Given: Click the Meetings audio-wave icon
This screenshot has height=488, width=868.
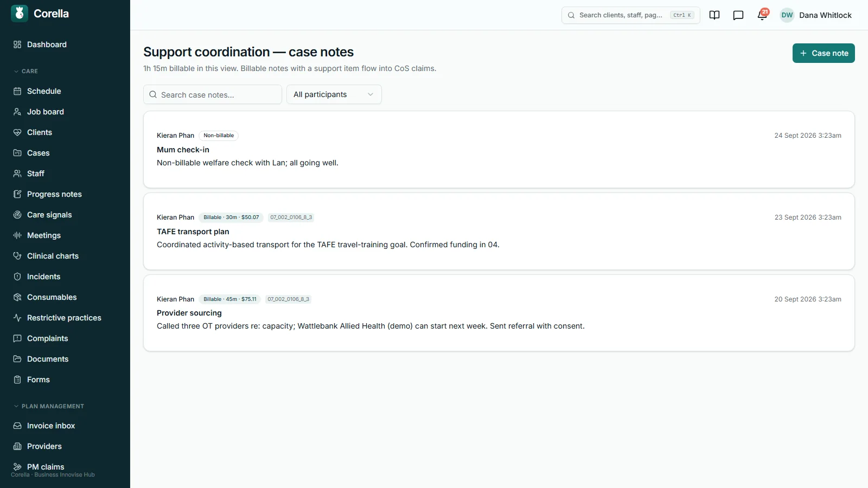Looking at the screenshot, I should 17,235.
